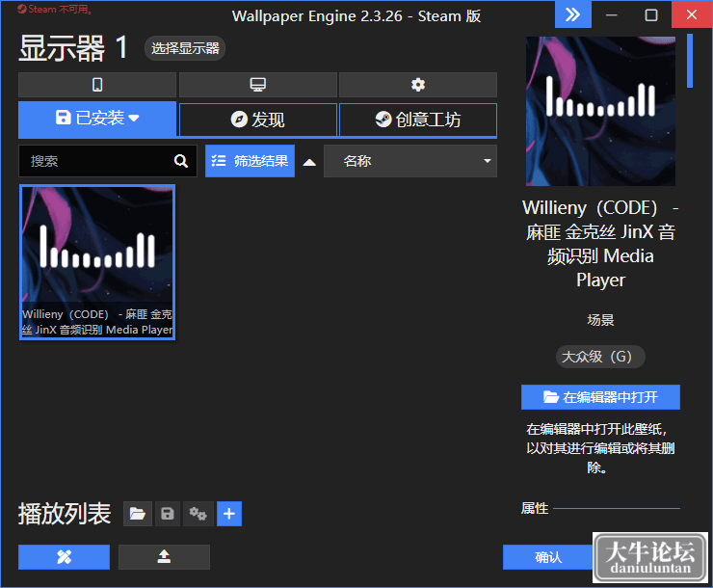
Task: Open the monitor display tab icon
Action: pos(258,85)
